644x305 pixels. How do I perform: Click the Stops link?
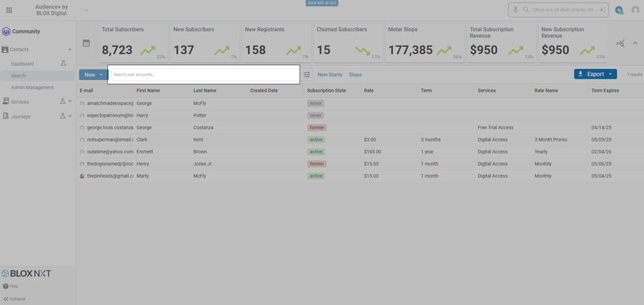pyautogui.click(x=355, y=75)
